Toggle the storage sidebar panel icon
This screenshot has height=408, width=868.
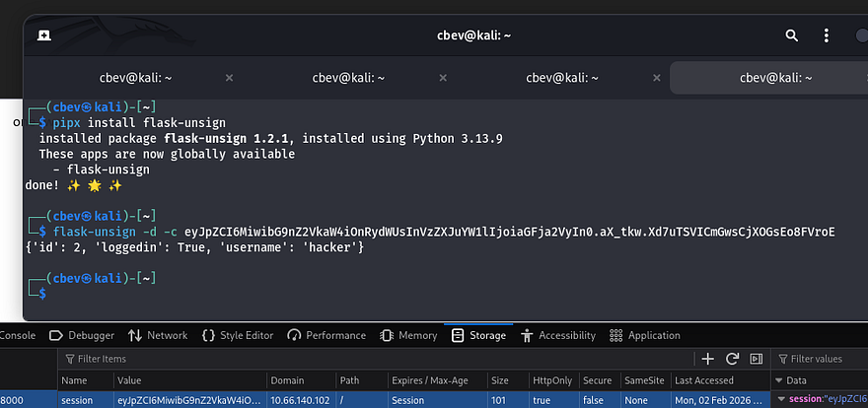tap(757, 359)
